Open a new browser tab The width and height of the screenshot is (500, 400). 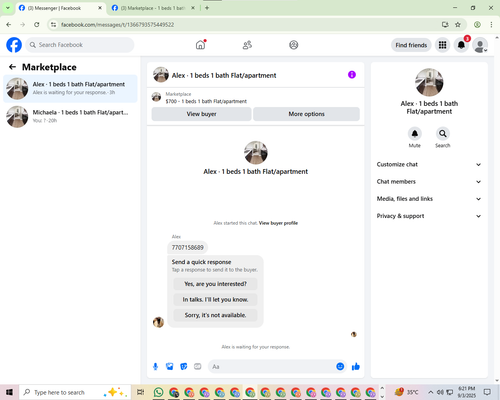pyautogui.click(x=207, y=8)
